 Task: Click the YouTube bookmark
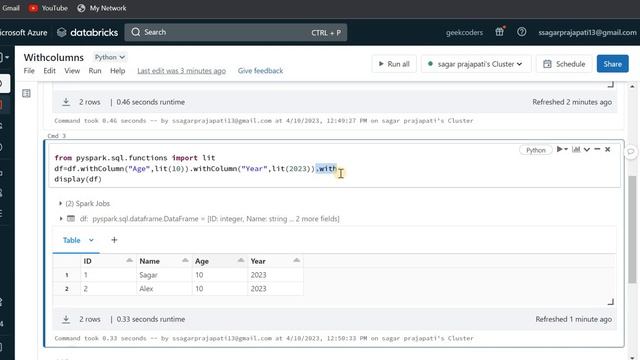(x=48, y=8)
